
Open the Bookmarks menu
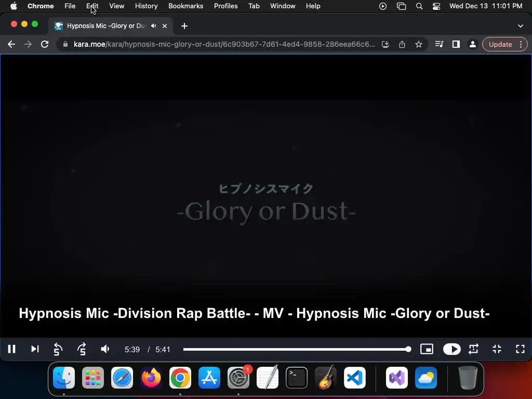click(x=186, y=6)
